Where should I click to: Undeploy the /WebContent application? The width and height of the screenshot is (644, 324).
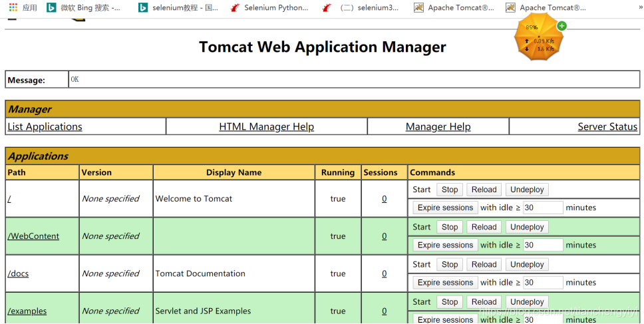tap(527, 227)
